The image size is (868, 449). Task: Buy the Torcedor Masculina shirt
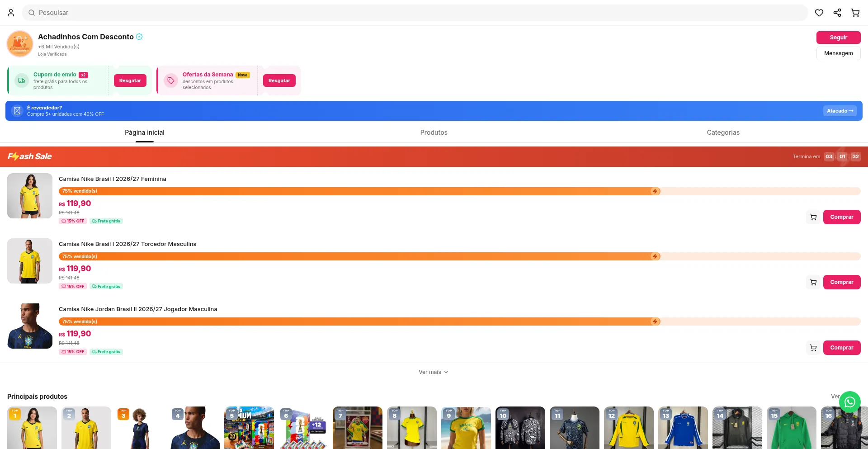click(842, 282)
